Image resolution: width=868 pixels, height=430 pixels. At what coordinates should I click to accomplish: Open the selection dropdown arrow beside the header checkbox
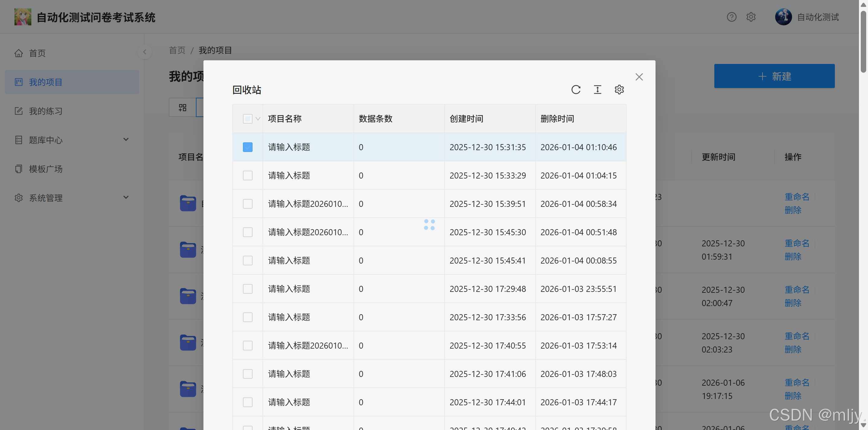coord(258,119)
